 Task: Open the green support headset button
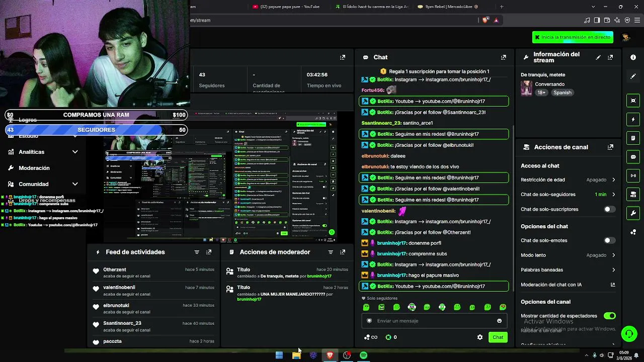(628, 333)
